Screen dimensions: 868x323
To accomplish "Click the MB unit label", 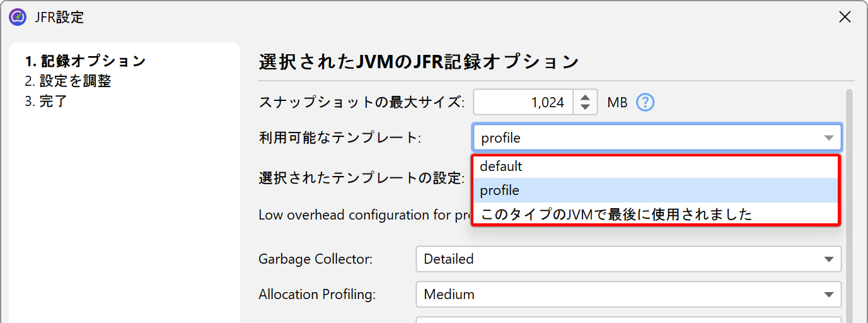I will pos(617,102).
